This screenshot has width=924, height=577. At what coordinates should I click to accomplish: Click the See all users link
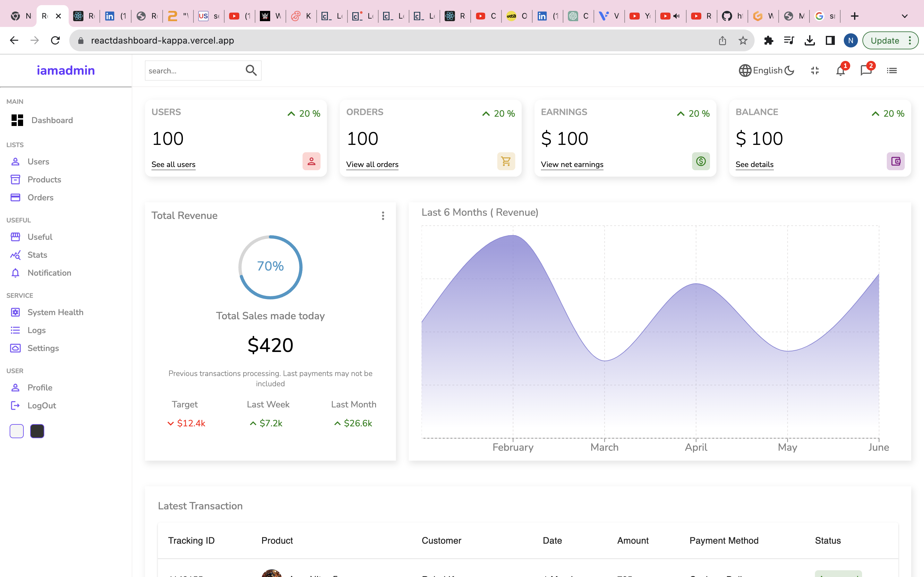tap(173, 164)
